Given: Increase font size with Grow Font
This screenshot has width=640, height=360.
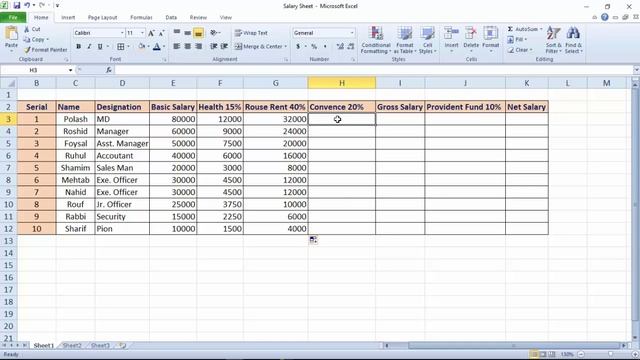Looking at the screenshot, I should (151, 33).
